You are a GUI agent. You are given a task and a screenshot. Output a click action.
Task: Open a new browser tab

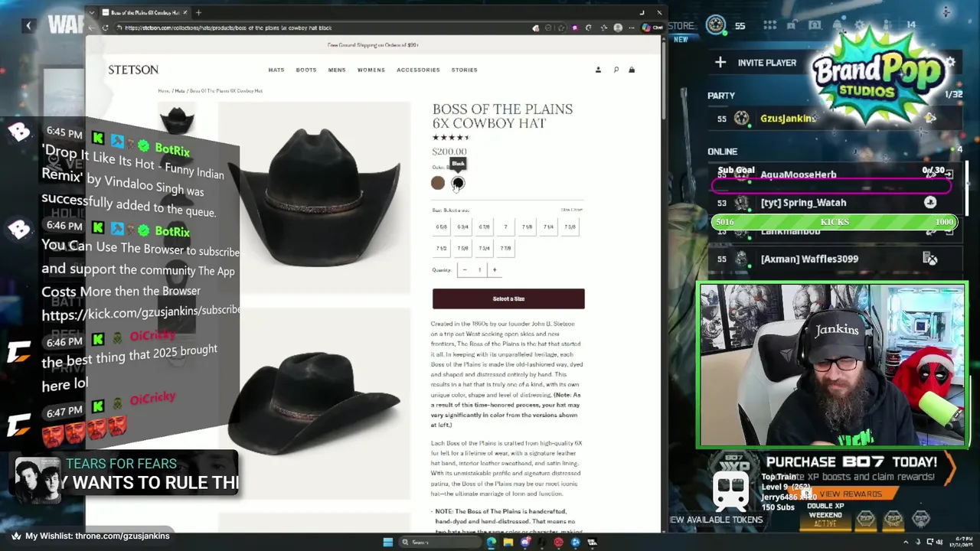click(x=198, y=12)
